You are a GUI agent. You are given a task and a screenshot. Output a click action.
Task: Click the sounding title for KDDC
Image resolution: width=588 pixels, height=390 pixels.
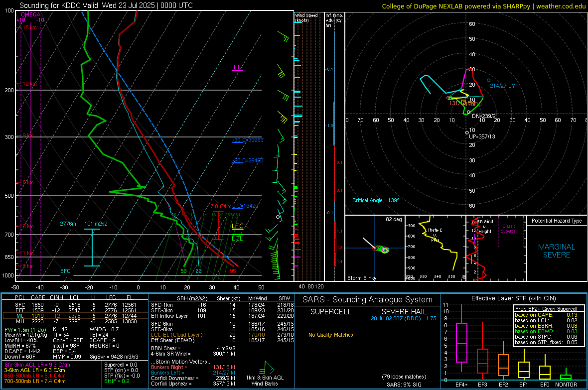106,5
